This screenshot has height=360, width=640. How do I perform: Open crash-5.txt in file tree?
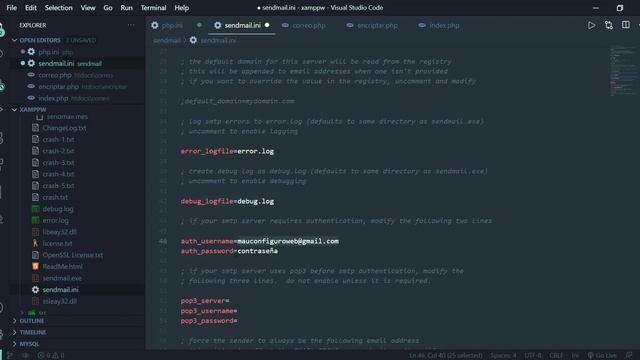(58, 186)
